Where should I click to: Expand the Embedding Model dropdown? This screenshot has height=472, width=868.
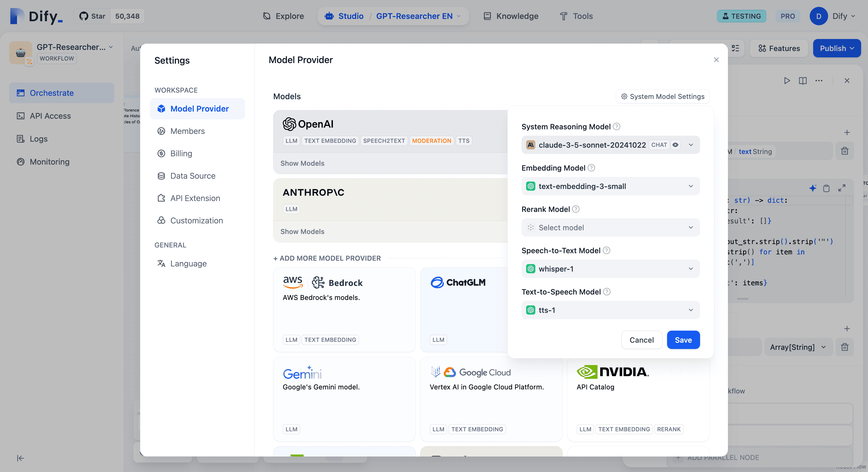(x=610, y=186)
